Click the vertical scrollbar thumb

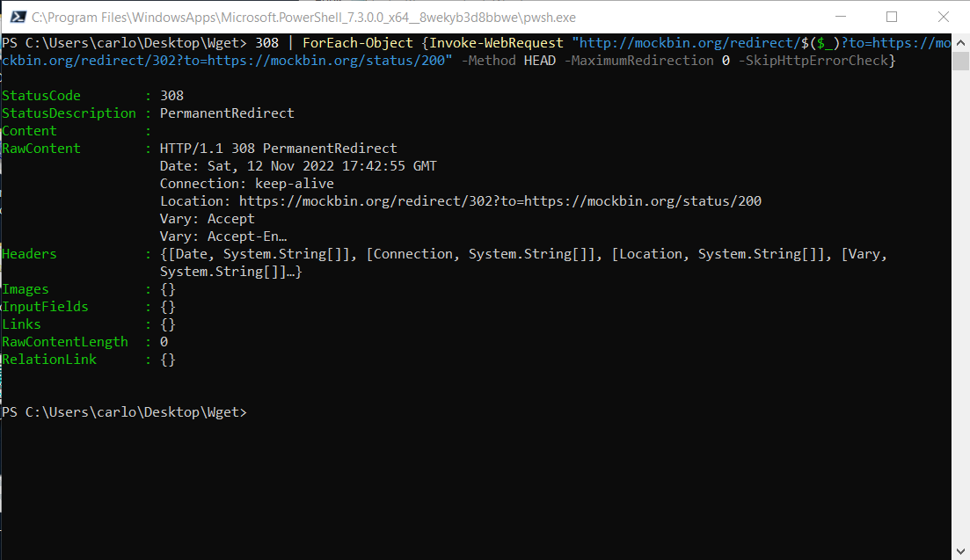point(960,62)
